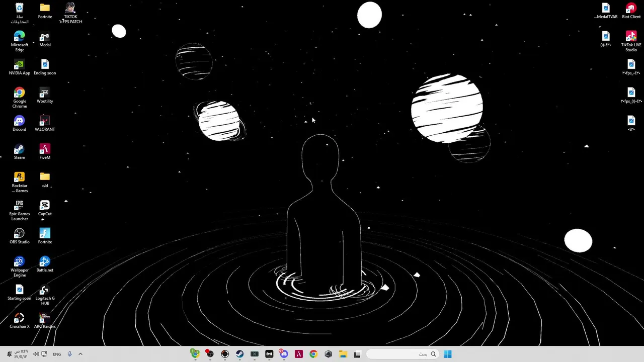Image resolution: width=644 pixels, height=362 pixels.
Task: Launch the Epic Games Launcher shortcut
Action: pos(19,210)
